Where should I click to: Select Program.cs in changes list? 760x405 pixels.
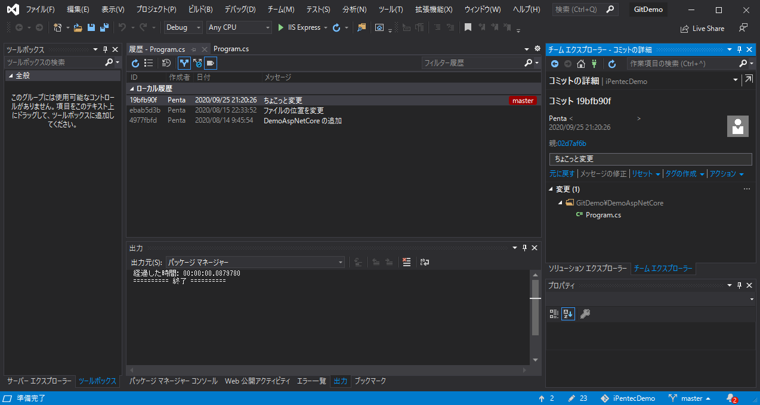tap(603, 215)
